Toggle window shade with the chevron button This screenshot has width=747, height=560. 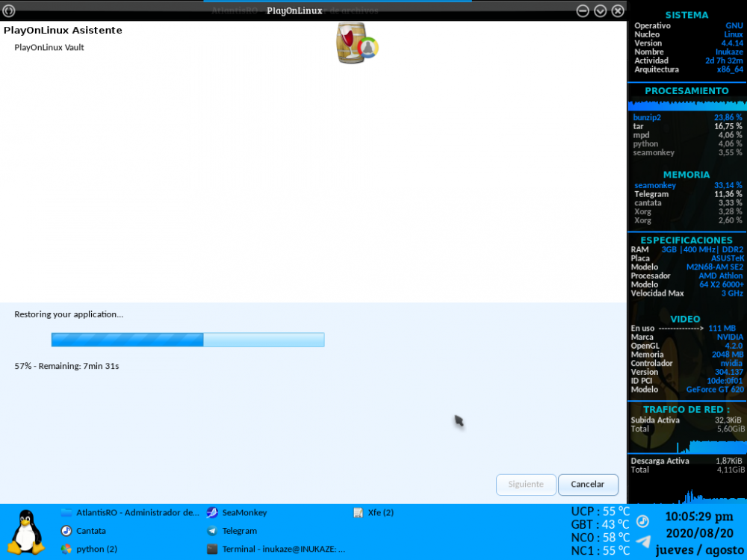(x=599, y=10)
